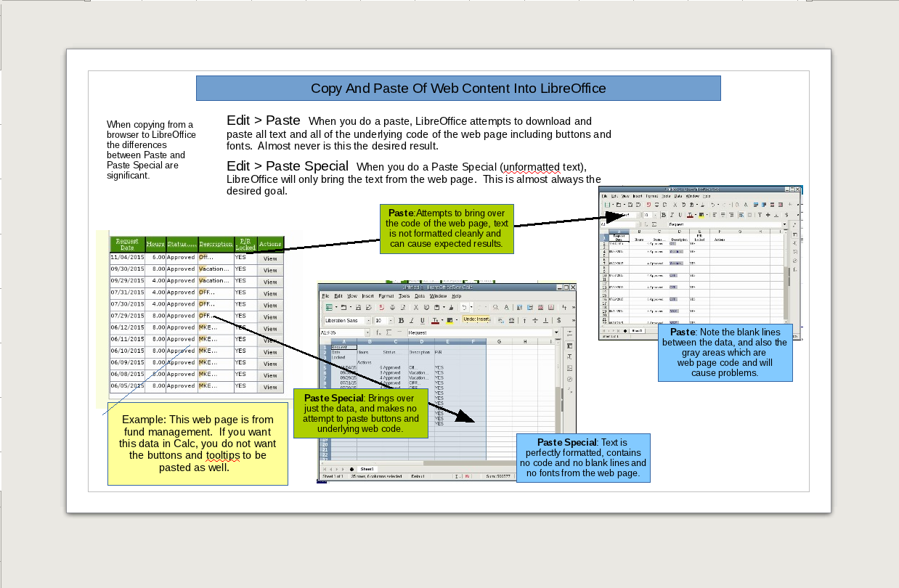This screenshot has height=588, width=899.
Task: Click horizontal scrollbar in center Calc window
Action: [418, 463]
